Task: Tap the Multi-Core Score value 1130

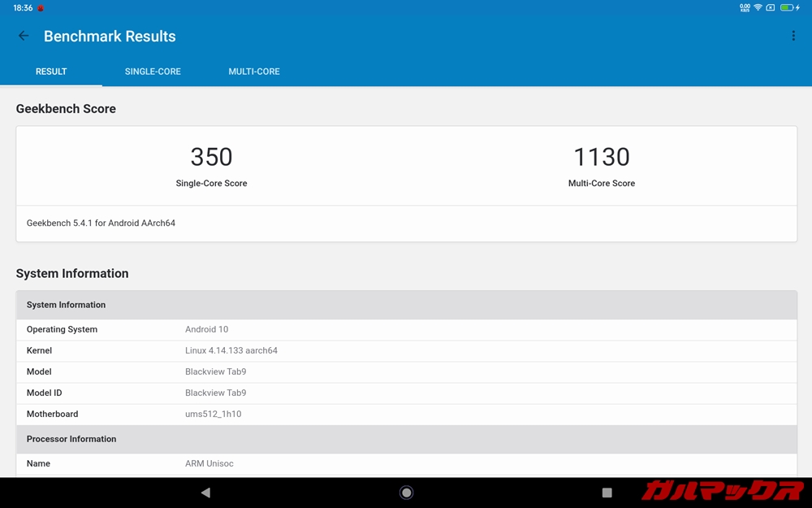Action: (602, 157)
